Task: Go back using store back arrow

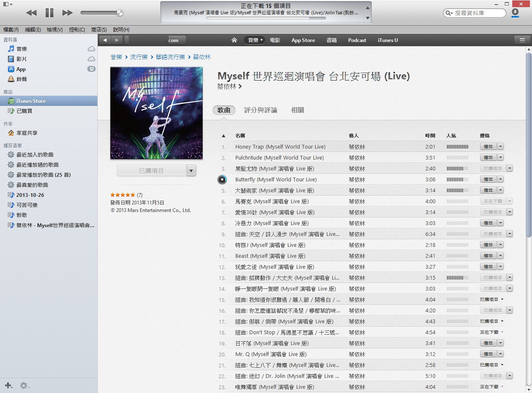Action: point(105,40)
